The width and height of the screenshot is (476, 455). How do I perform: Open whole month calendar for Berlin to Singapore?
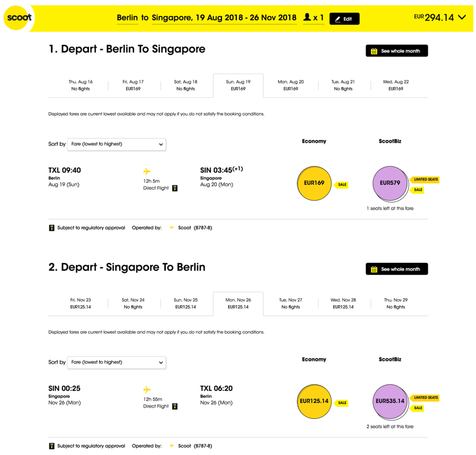coord(396,51)
